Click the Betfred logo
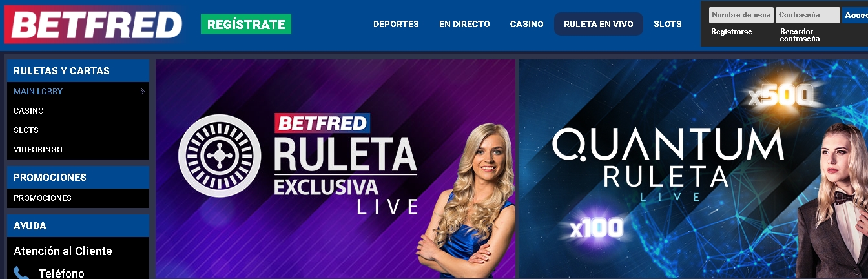This screenshot has width=868, height=279. (94, 25)
